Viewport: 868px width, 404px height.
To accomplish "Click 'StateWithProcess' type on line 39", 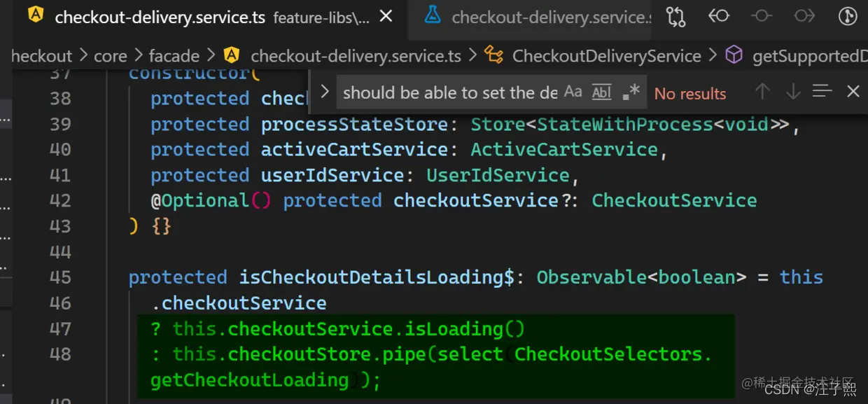I will click(624, 124).
